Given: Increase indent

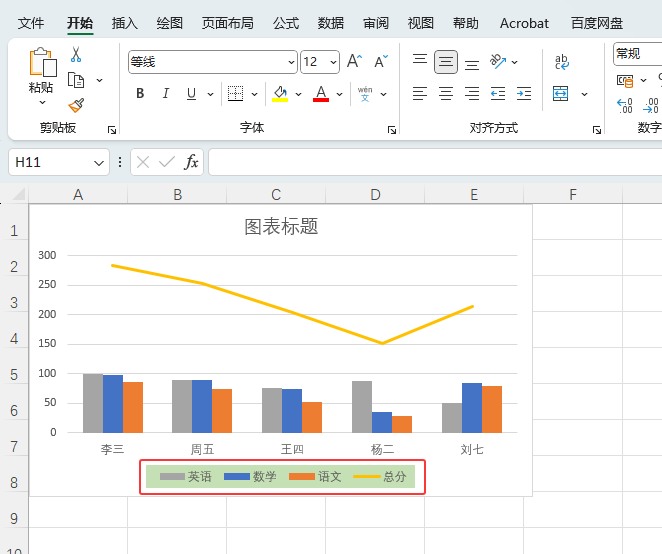Looking at the screenshot, I should pos(524,93).
